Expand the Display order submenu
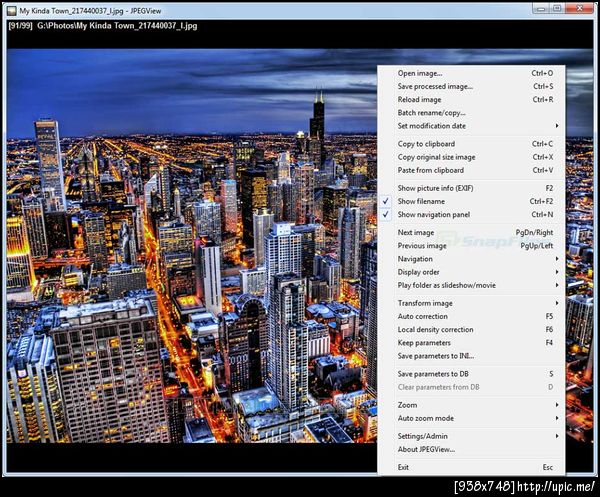The image size is (600, 497). [471, 272]
